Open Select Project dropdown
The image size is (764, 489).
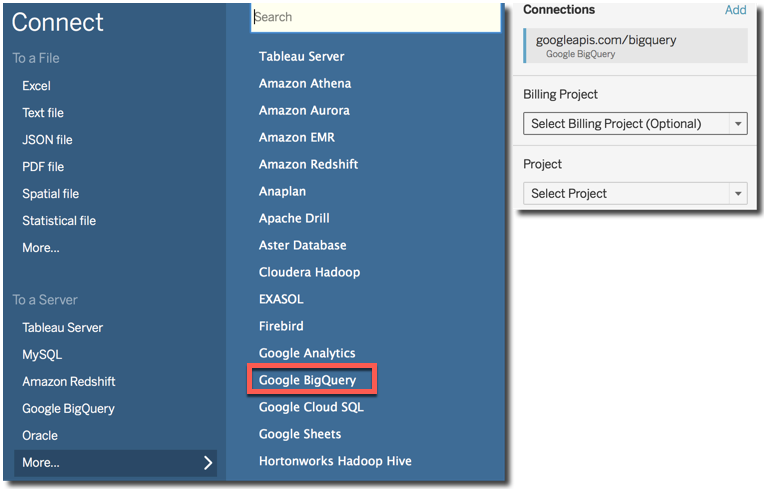(635, 193)
